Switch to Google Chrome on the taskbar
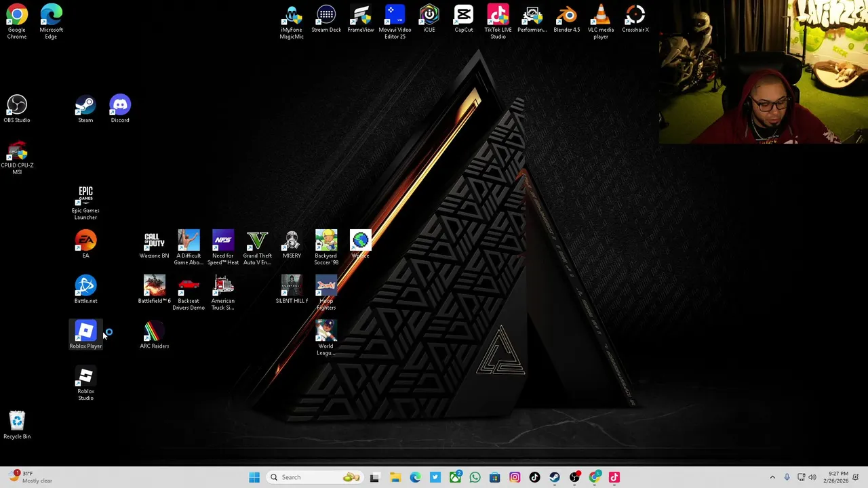 [595, 477]
